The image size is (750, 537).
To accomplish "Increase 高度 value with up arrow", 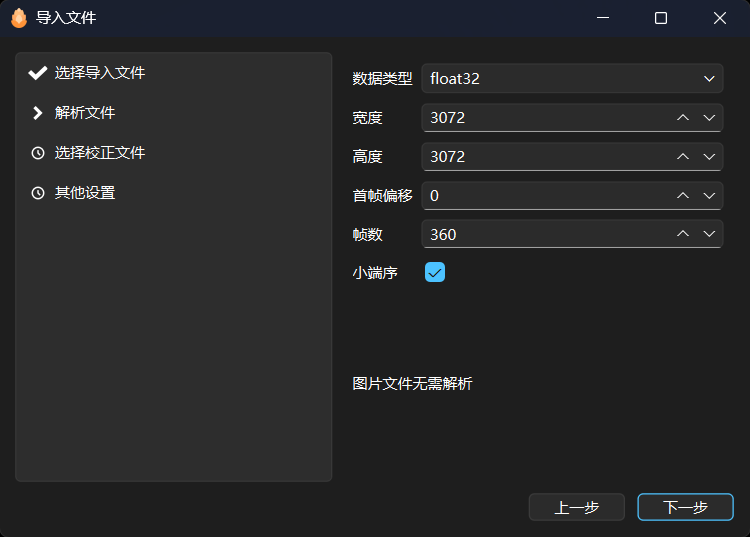I will click(683, 156).
